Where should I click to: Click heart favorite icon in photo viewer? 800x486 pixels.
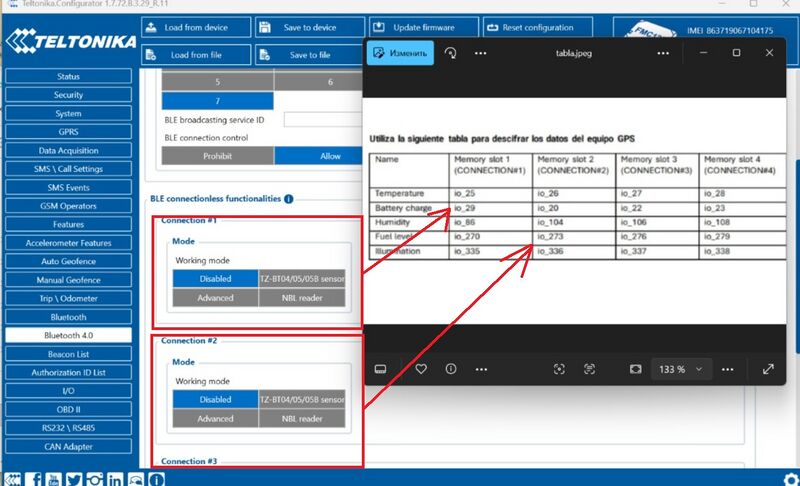coord(421,369)
